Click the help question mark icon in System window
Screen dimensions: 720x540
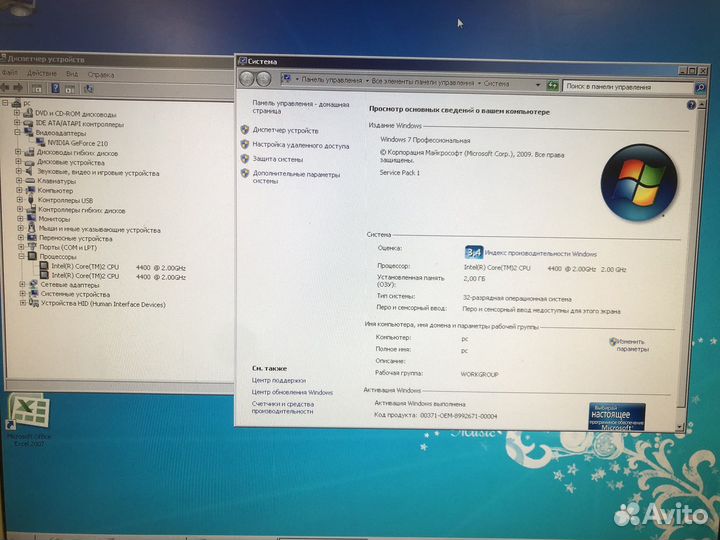point(692,105)
